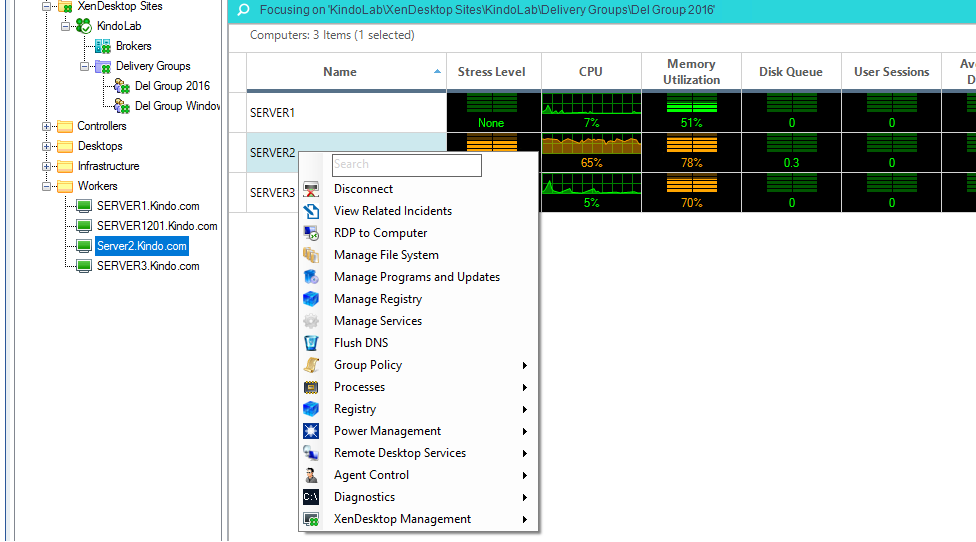Click the Diagnostics command prompt icon

point(311,497)
